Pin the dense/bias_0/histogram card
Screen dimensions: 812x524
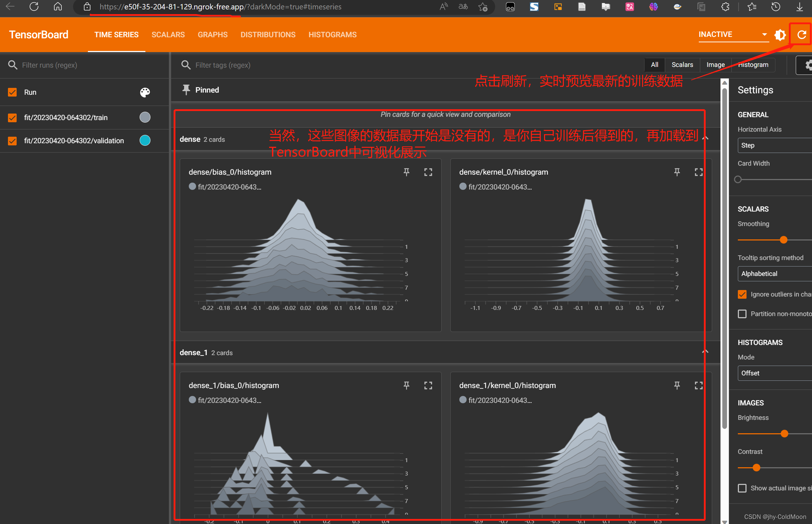tap(407, 172)
